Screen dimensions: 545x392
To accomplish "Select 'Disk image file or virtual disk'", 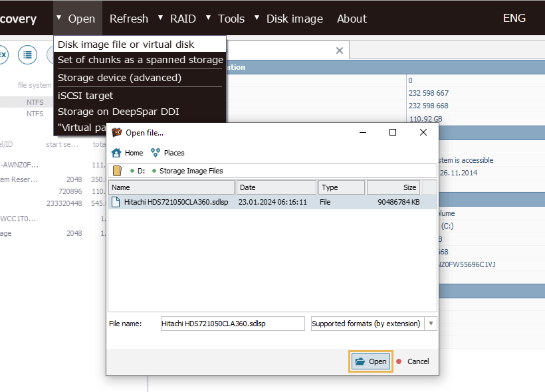I will 126,44.
